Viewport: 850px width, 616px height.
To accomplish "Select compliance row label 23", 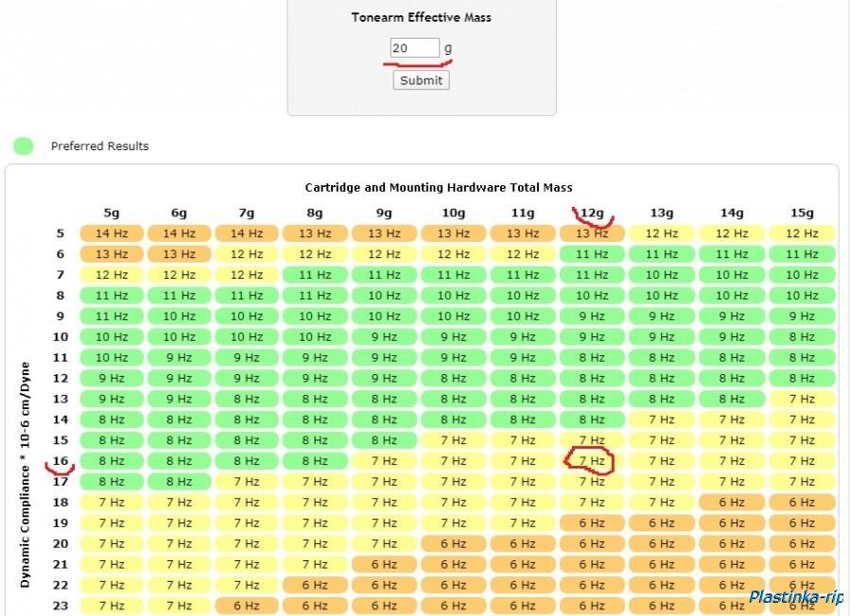I will [61, 606].
